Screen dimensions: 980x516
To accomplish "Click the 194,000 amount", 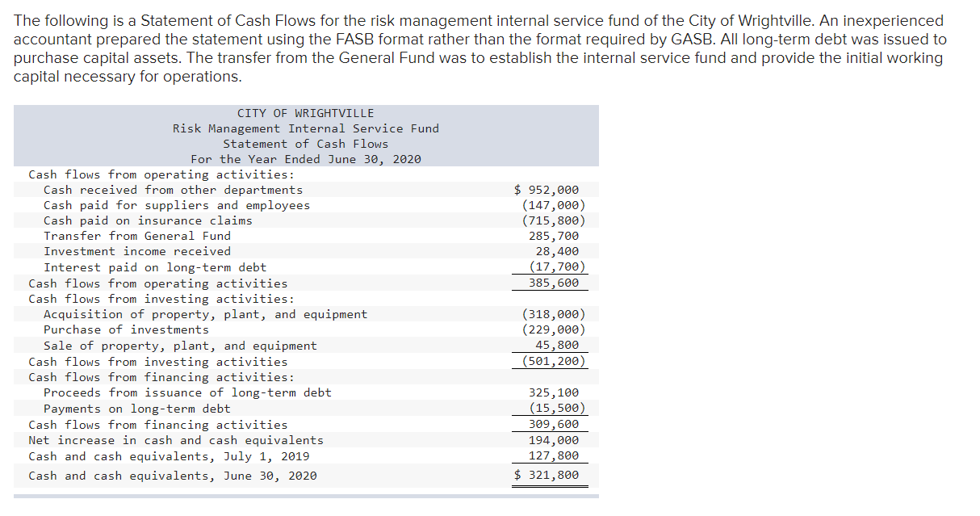I will [554, 440].
